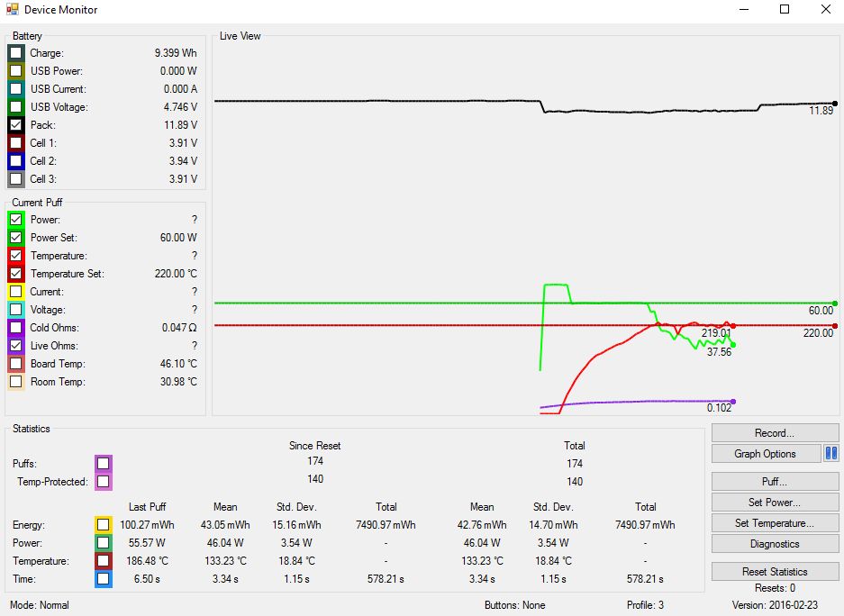
Task: Click the Puff... button
Action: click(774, 482)
